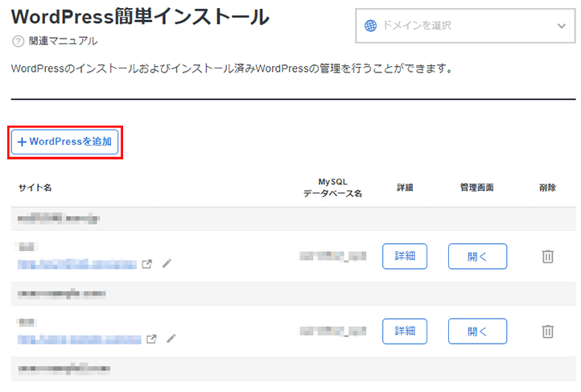581x392 pixels.
Task: Click the WordPressを追加 button
Action: pos(65,142)
